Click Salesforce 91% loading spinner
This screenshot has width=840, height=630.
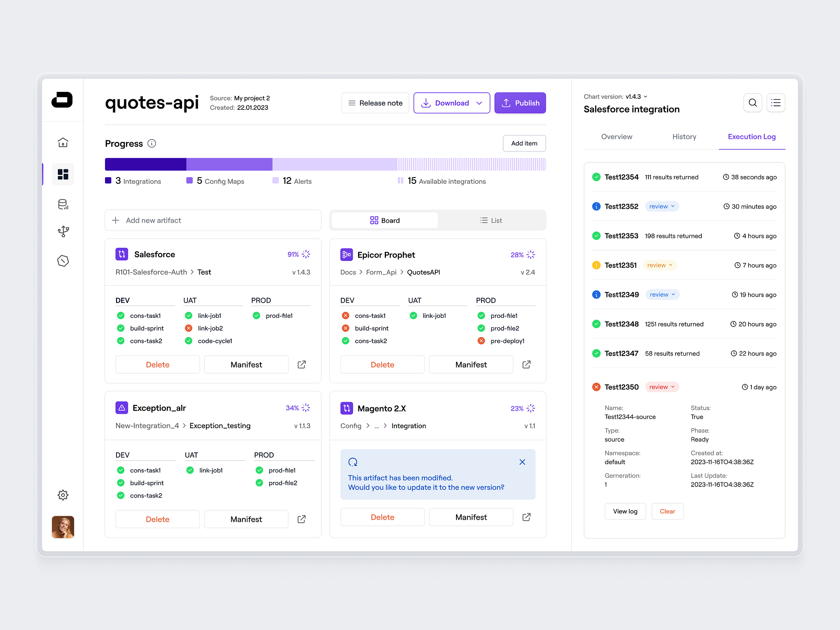pos(306,254)
